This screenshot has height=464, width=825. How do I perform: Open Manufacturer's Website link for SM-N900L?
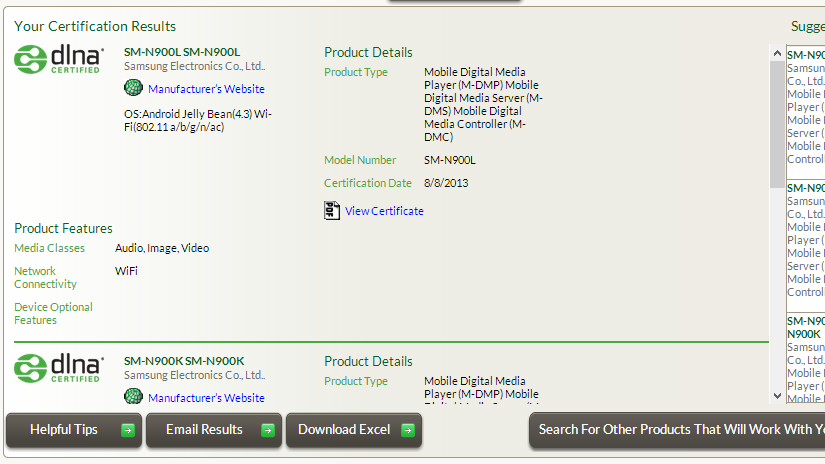point(206,89)
